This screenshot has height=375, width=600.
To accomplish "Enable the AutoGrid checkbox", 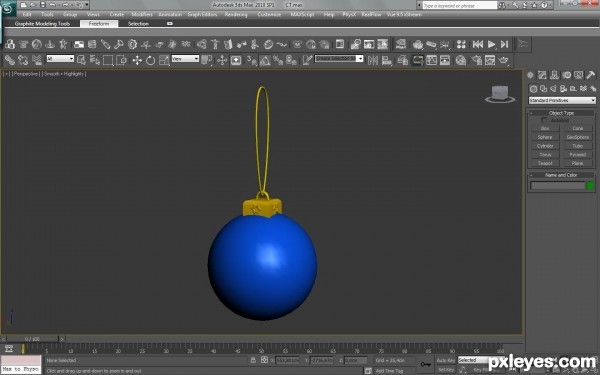I will pyautogui.click(x=544, y=120).
